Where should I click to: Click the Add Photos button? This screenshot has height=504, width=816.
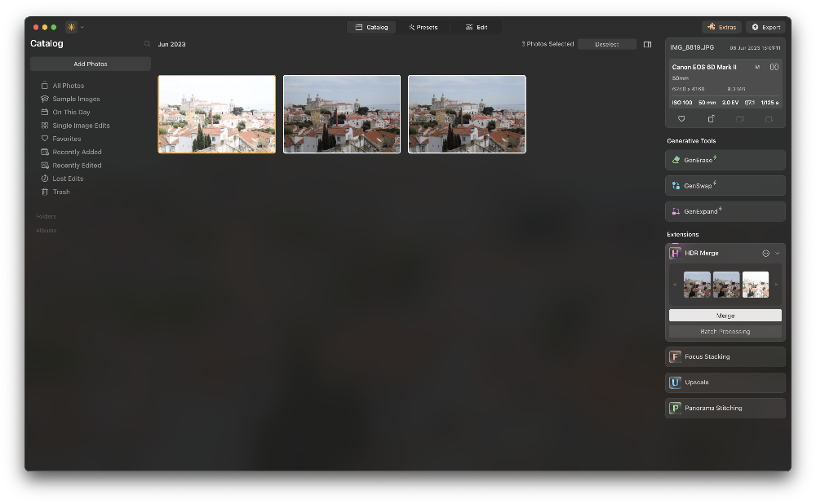tap(91, 64)
